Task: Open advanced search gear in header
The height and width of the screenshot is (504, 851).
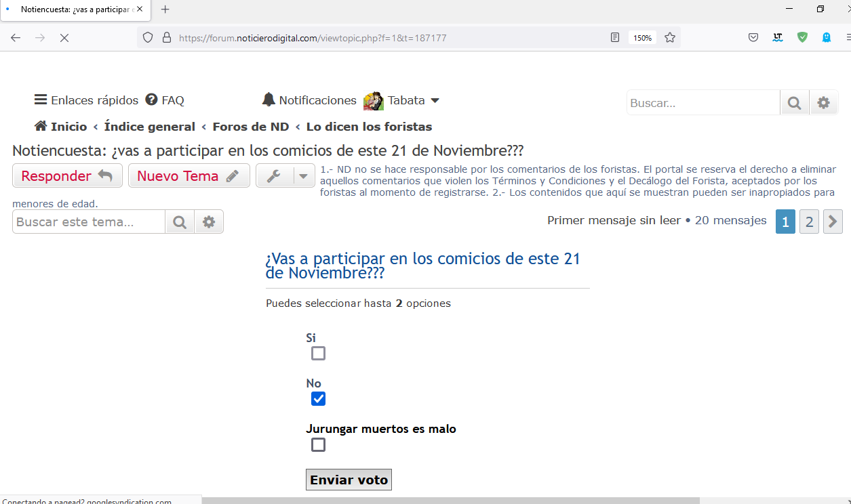Action: coord(823,103)
